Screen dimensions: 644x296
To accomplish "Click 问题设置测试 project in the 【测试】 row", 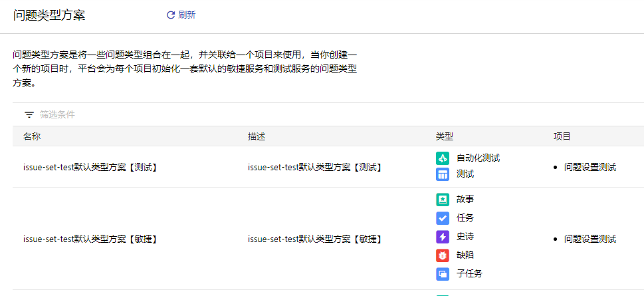I will click(590, 168).
